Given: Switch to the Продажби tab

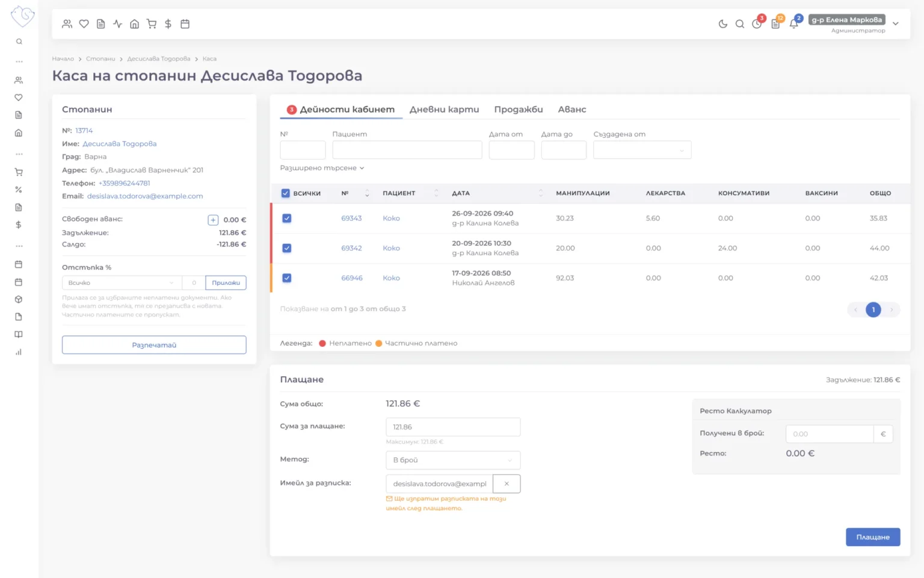Looking at the screenshot, I should (x=519, y=110).
